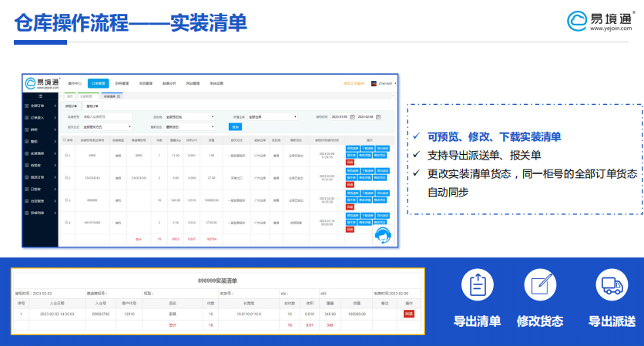Image resolution: width=644 pixels, height=346 pixels.
Task: Click the 易境通 logo in the app header
Action: click(x=41, y=83)
